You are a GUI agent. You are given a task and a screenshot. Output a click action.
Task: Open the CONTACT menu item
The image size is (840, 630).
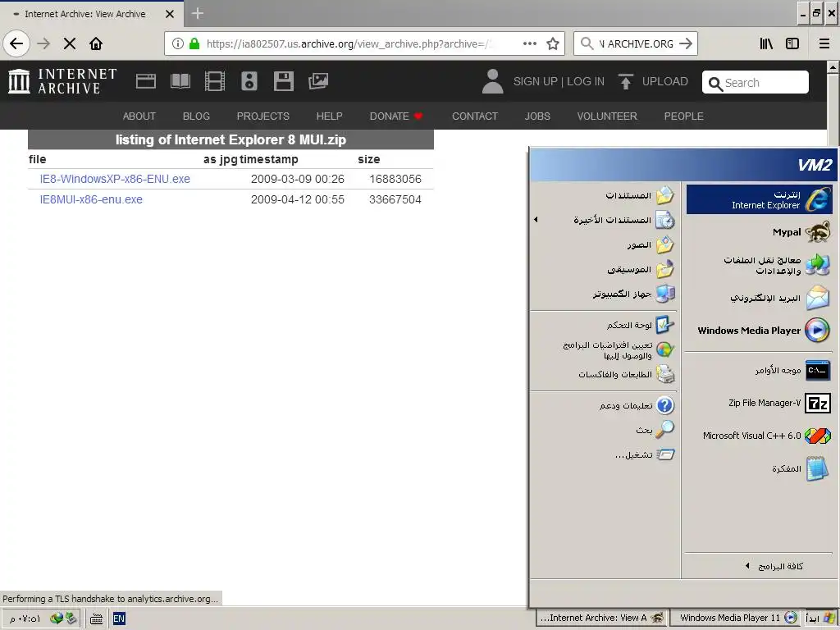click(x=475, y=116)
